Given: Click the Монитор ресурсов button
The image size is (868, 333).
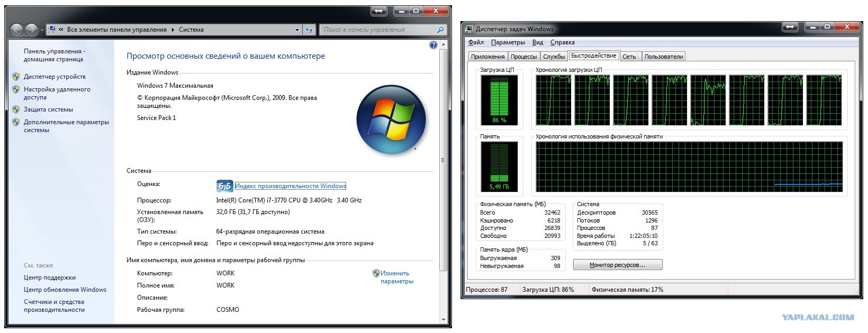Looking at the screenshot, I should pyautogui.click(x=618, y=265).
